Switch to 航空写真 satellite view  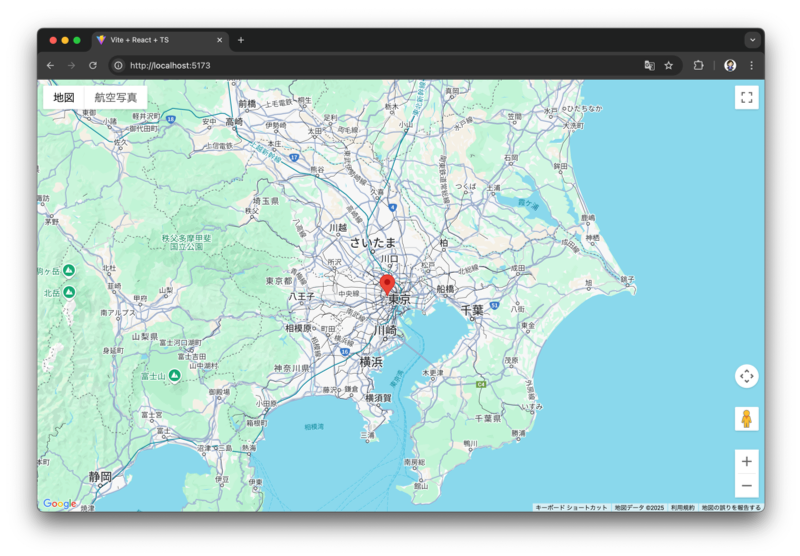[116, 97]
